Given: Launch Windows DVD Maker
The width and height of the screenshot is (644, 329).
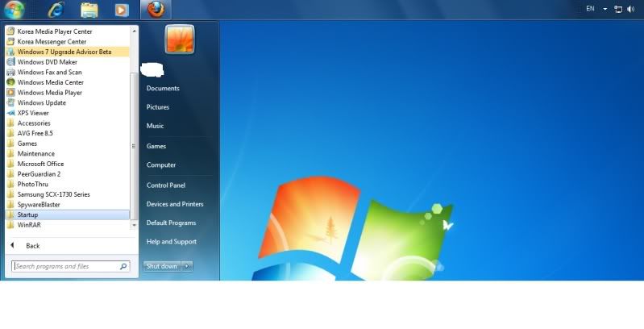Looking at the screenshot, I should [x=48, y=62].
